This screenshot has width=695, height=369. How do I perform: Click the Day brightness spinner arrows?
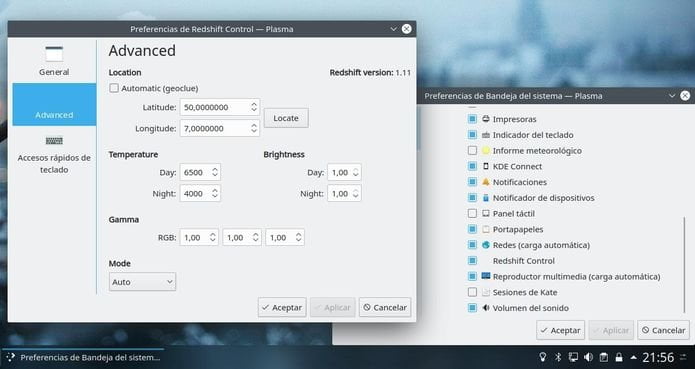pyautogui.click(x=355, y=172)
